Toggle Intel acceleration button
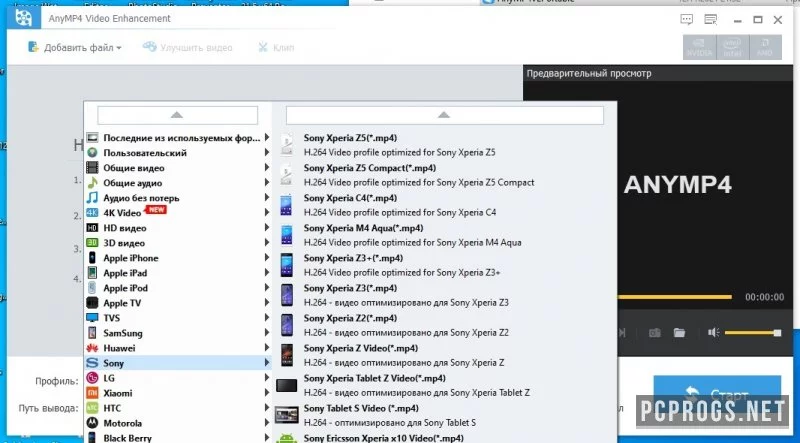 (x=732, y=47)
